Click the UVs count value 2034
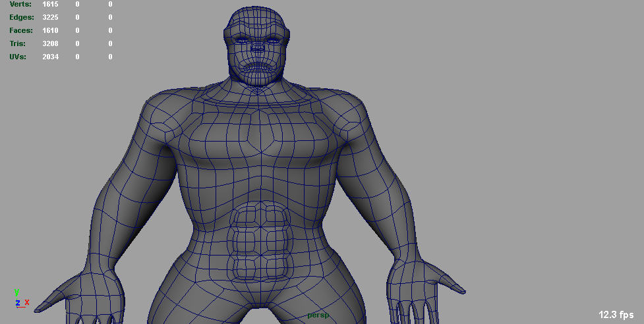This screenshot has height=324, width=644. 50,57
